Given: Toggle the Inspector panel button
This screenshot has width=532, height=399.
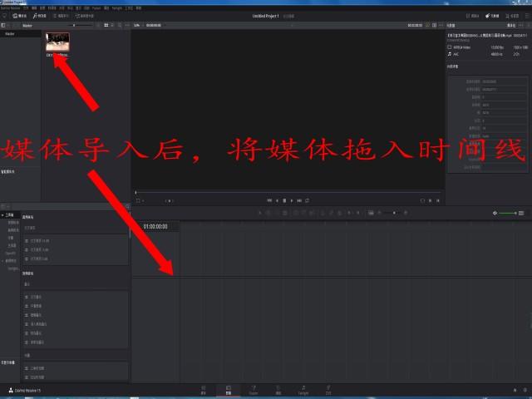Looking at the screenshot, I should tap(512, 16).
